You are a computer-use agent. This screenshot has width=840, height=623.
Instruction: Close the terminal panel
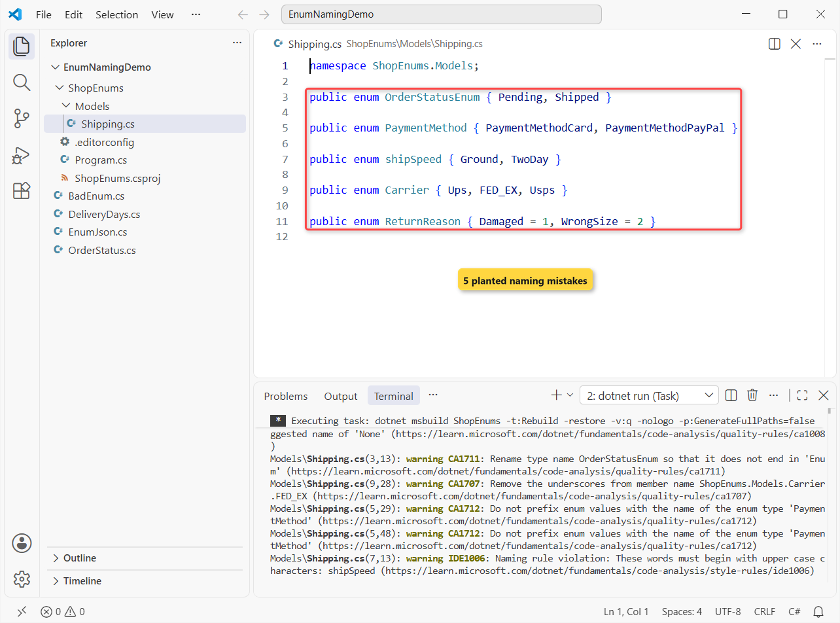(824, 395)
